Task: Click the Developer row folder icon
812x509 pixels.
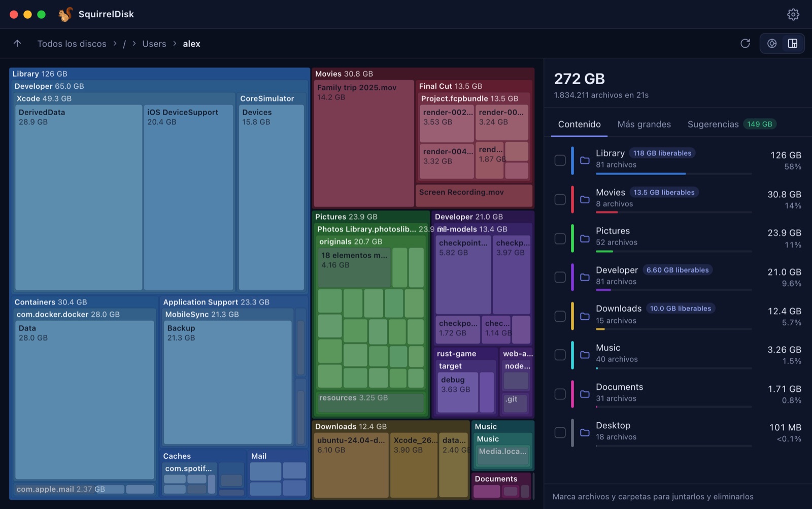Action: (585, 277)
